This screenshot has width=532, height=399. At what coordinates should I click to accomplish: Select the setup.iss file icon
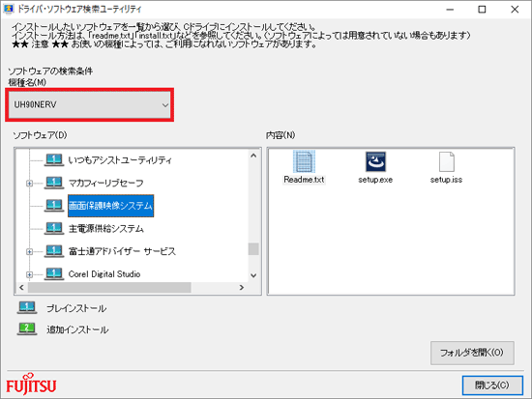447,161
